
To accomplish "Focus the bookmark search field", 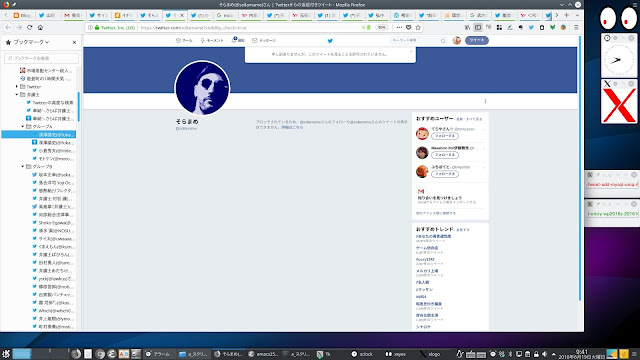I will [41, 58].
